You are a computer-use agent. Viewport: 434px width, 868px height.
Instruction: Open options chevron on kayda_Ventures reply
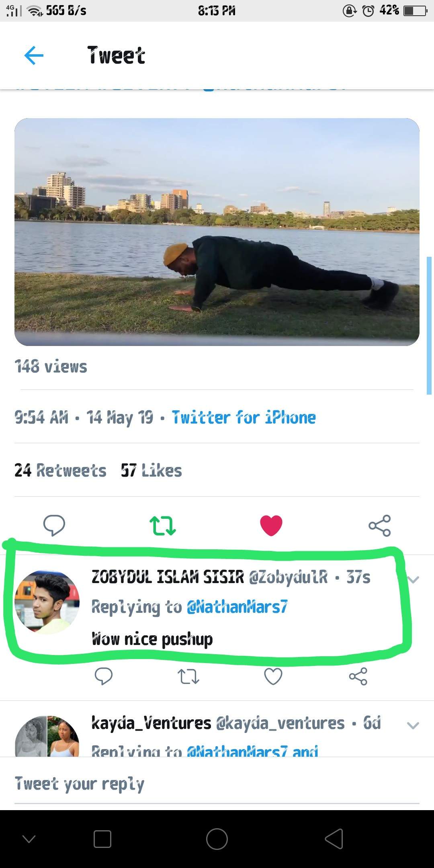click(x=413, y=725)
